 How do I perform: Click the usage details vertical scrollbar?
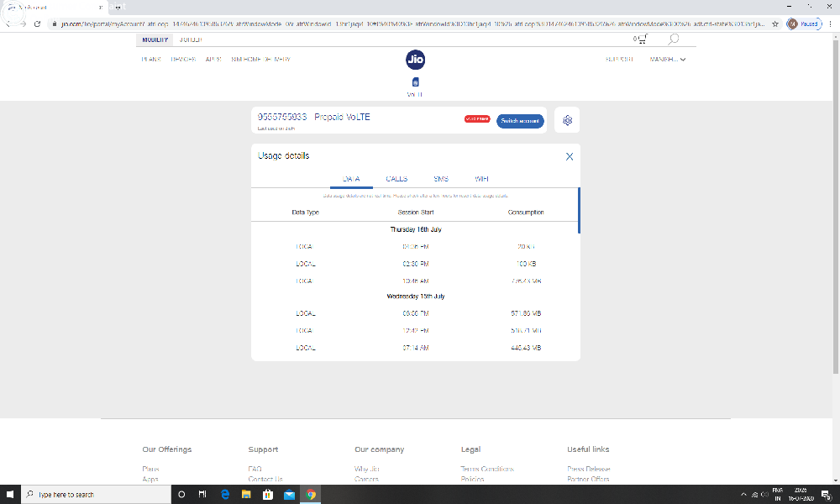click(579, 210)
